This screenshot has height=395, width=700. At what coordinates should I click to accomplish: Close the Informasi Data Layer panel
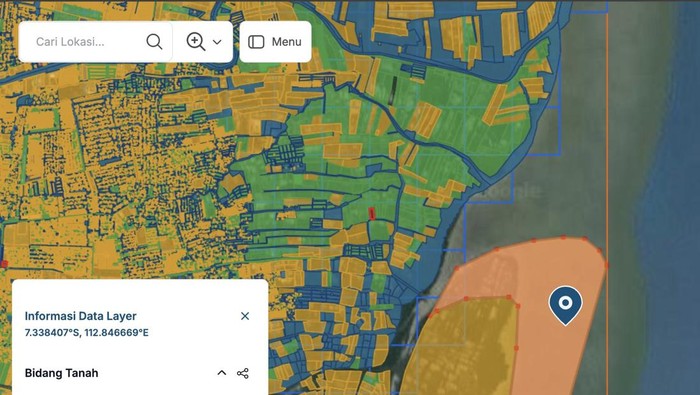point(245,316)
